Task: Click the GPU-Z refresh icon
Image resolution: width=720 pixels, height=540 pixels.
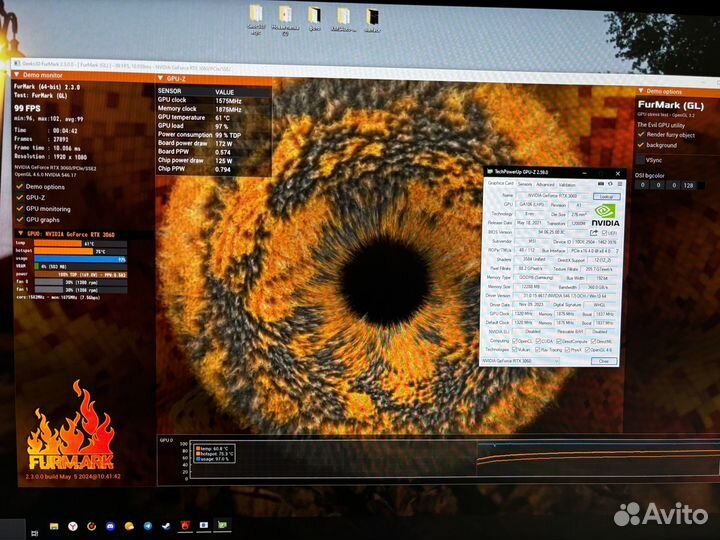Action: pos(610,184)
